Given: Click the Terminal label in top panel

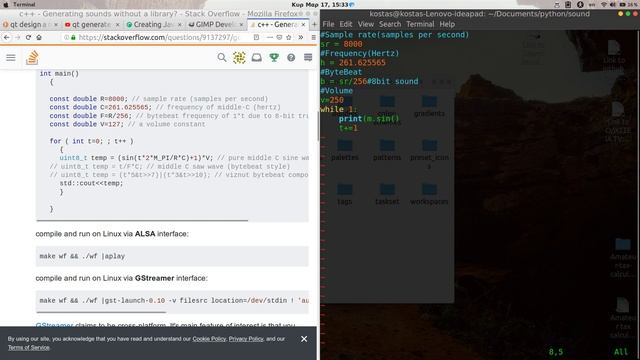Looking at the screenshot, I should click(24, 4).
